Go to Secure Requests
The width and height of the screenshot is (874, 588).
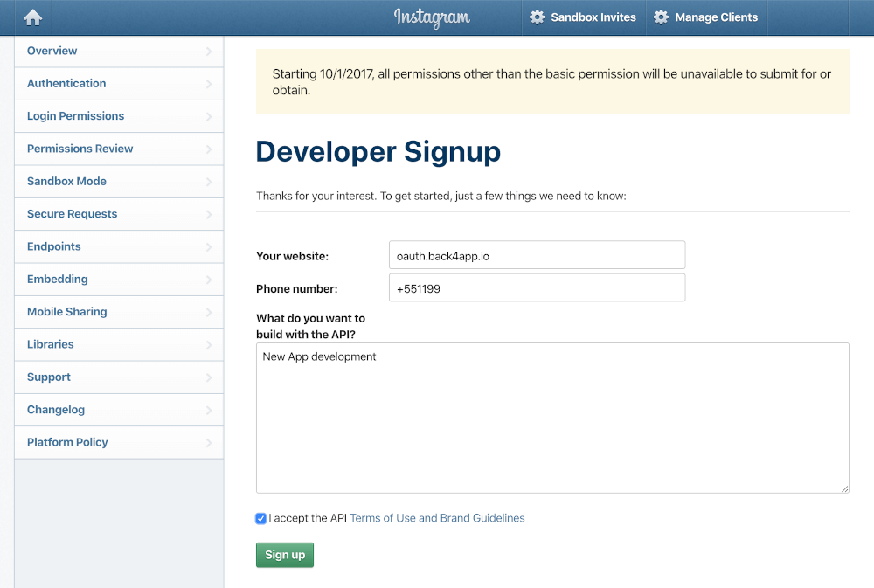(x=119, y=214)
